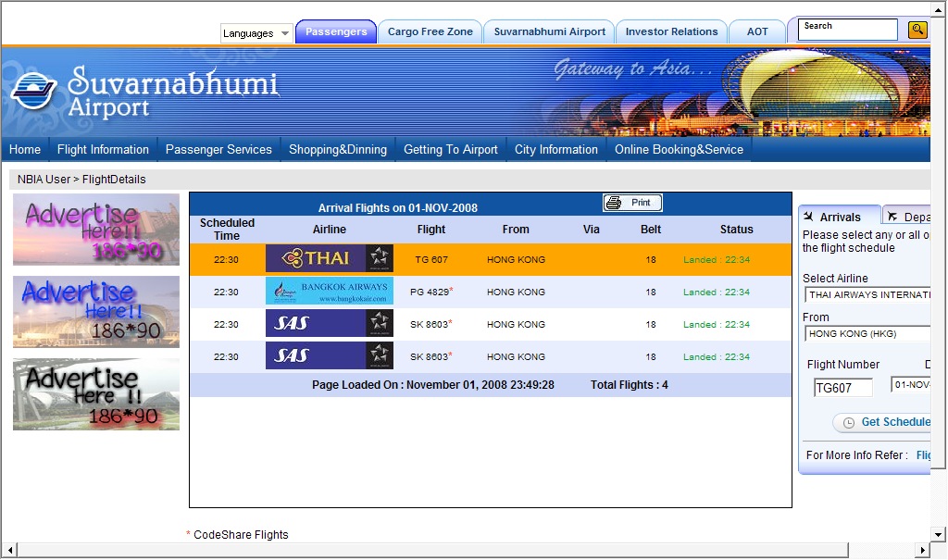Switch to the Passengers tab
Viewport: 948px width, 560px height.
pos(336,31)
